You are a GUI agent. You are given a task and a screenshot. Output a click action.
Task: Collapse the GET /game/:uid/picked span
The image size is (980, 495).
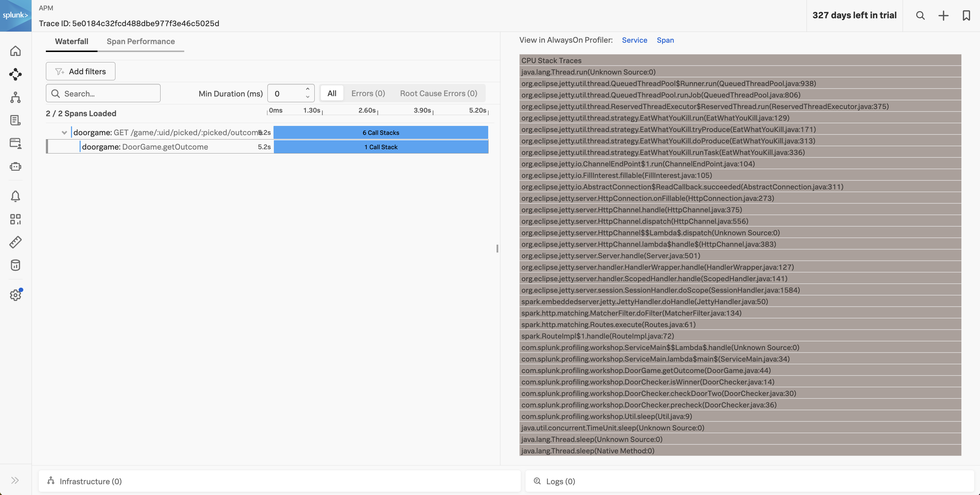pyautogui.click(x=64, y=132)
